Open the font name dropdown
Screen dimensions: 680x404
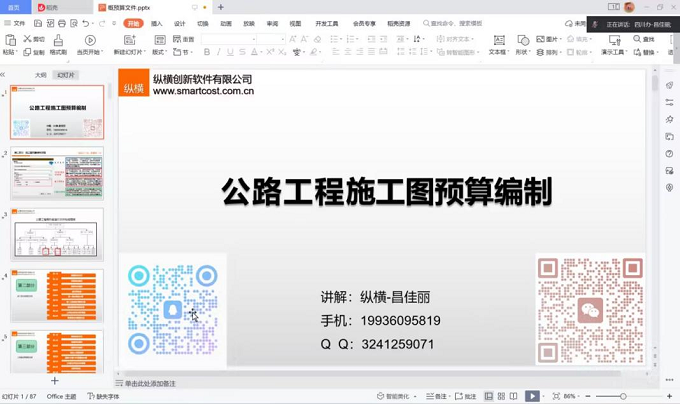[x=254, y=39]
